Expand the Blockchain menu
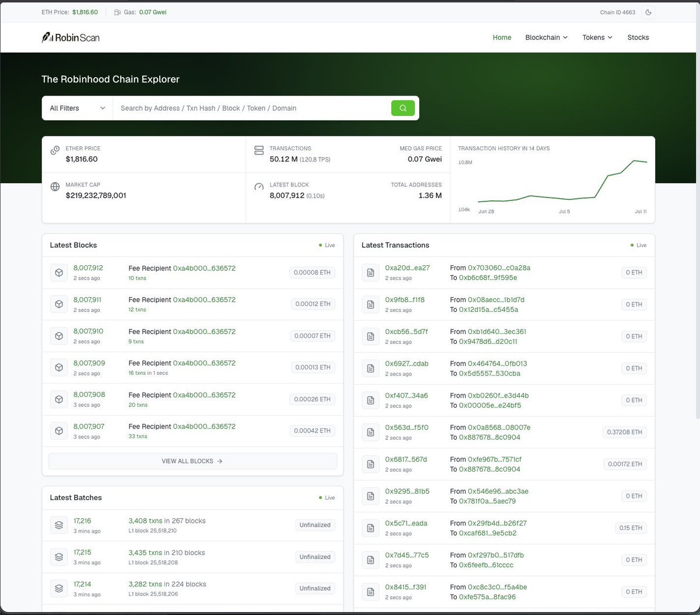700x615 pixels. click(547, 37)
